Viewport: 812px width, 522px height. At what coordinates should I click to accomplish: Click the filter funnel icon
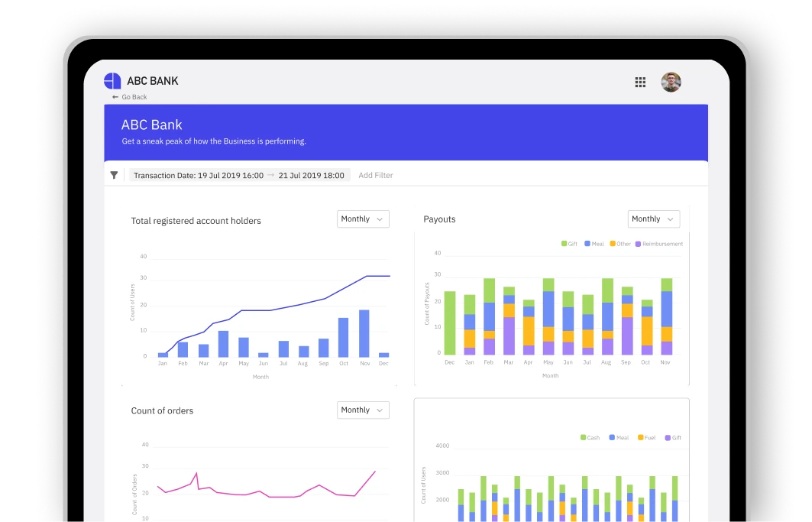coord(114,175)
